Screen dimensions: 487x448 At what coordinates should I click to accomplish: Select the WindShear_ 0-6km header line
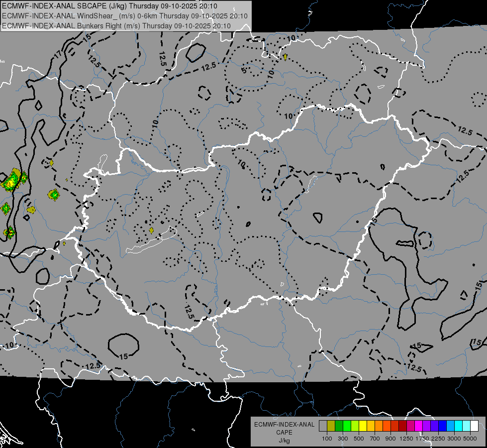pyautogui.click(x=124, y=16)
